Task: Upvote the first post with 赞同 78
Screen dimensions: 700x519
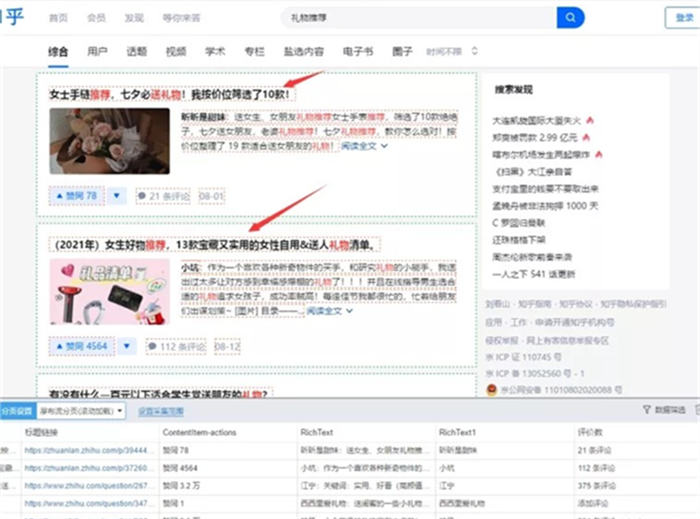Action: coord(75,196)
